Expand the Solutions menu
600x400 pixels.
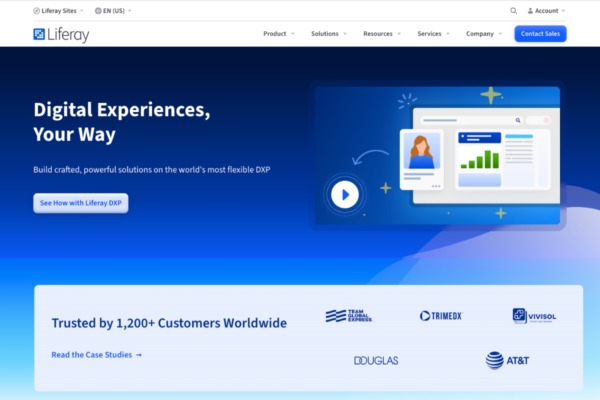point(329,34)
